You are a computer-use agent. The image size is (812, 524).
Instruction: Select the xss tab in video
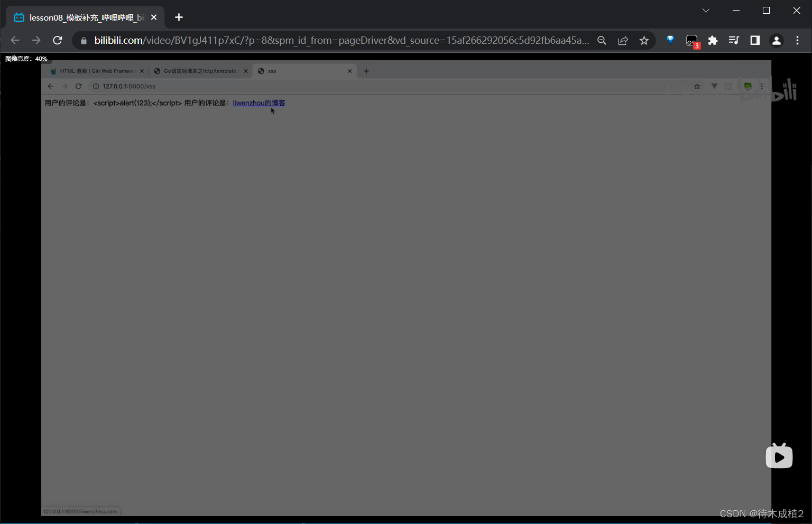[304, 71]
